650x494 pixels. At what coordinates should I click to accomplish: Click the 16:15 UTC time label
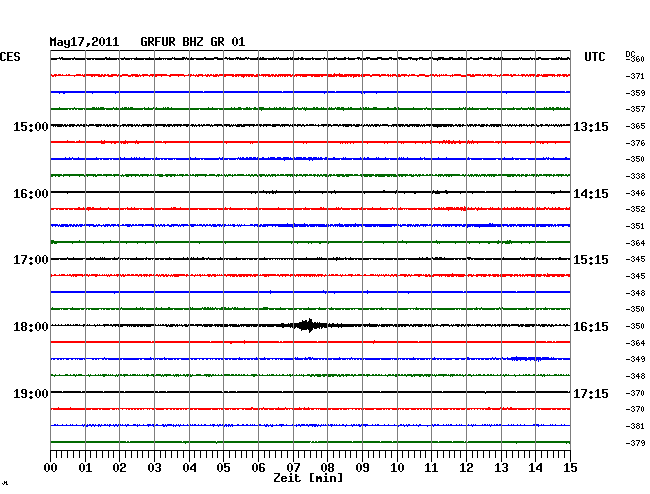tap(591, 327)
